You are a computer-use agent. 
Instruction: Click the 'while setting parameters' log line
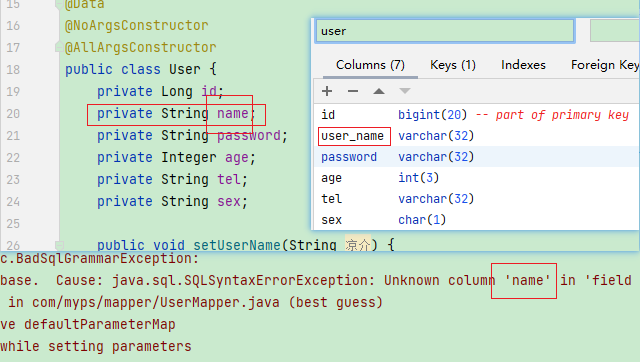[96, 346]
